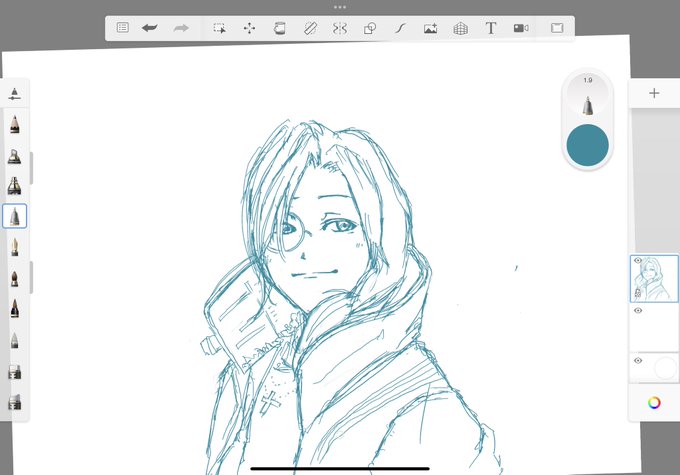Choose the gray eraser-tip brush
Screen dimensions: 680x475
pos(14,340)
